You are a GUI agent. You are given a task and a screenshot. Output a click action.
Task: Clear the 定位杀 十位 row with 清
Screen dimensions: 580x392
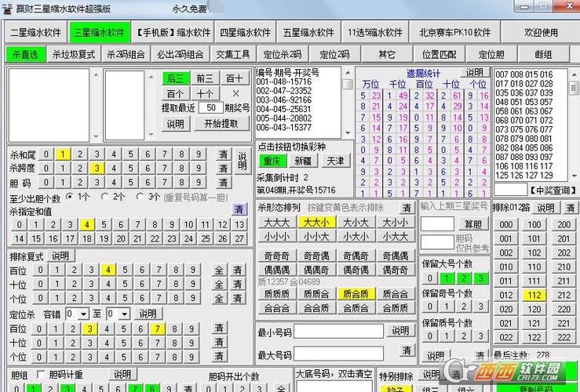[x=219, y=343]
